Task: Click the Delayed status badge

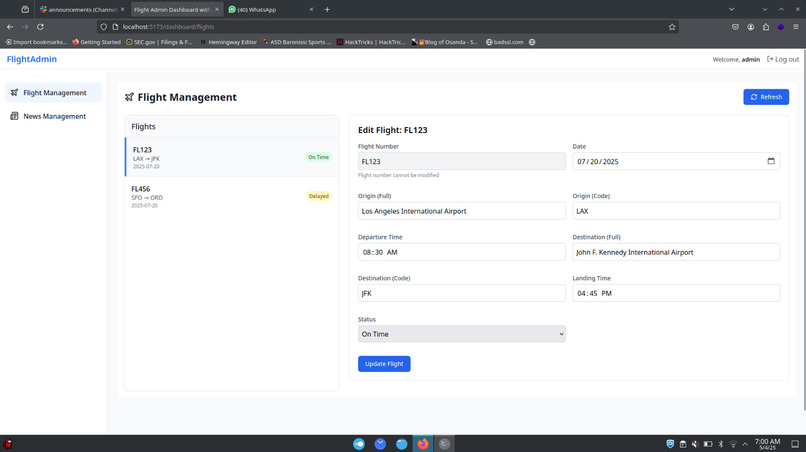Action: [x=319, y=196]
